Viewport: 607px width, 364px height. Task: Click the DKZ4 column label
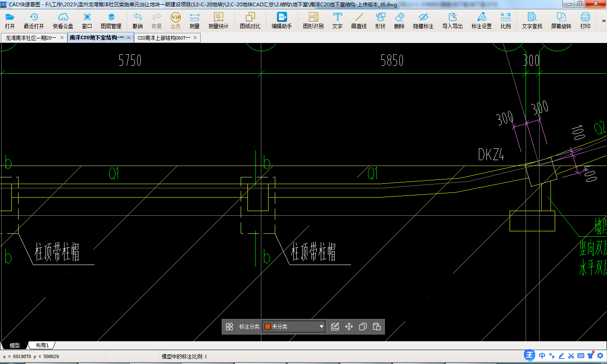pyautogui.click(x=491, y=155)
